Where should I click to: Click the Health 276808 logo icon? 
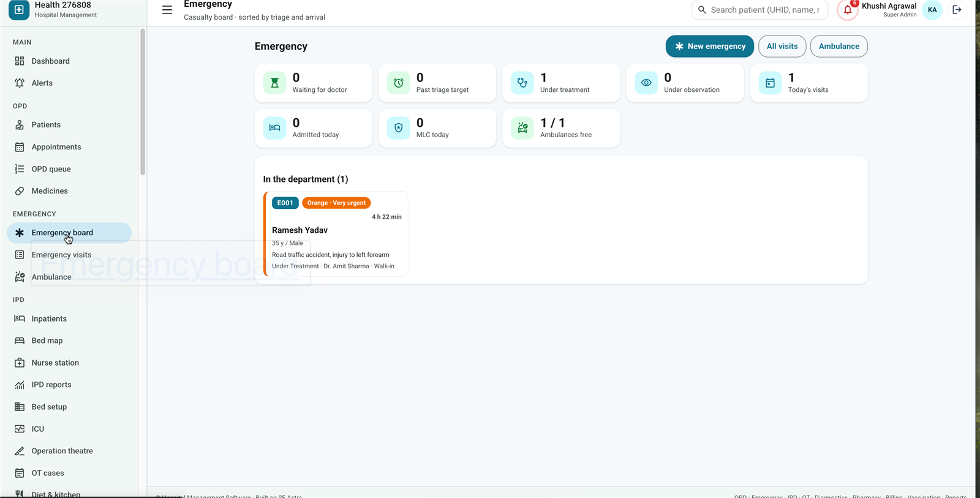click(19, 10)
